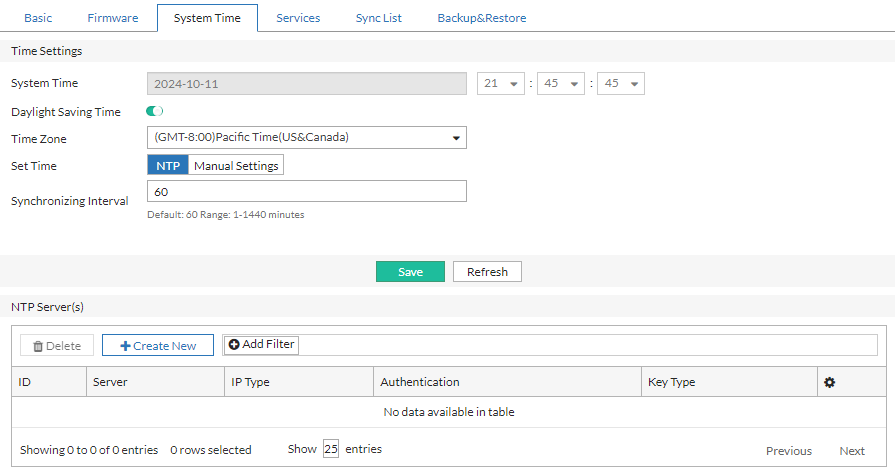Switch Set Time to Manual Settings
895x475 pixels.
(x=236, y=165)
